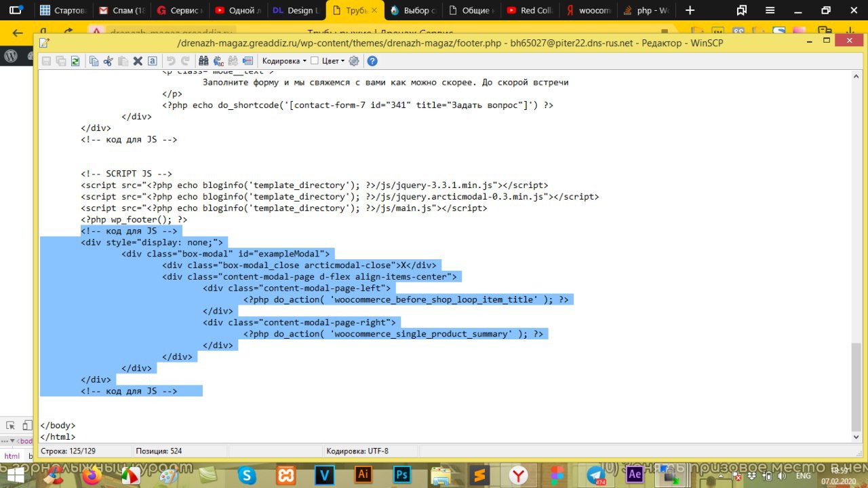Click the browser tab overview icon at top left
Image resolution: width=868 pixels, height=488 pixels.
click(15, 10)
